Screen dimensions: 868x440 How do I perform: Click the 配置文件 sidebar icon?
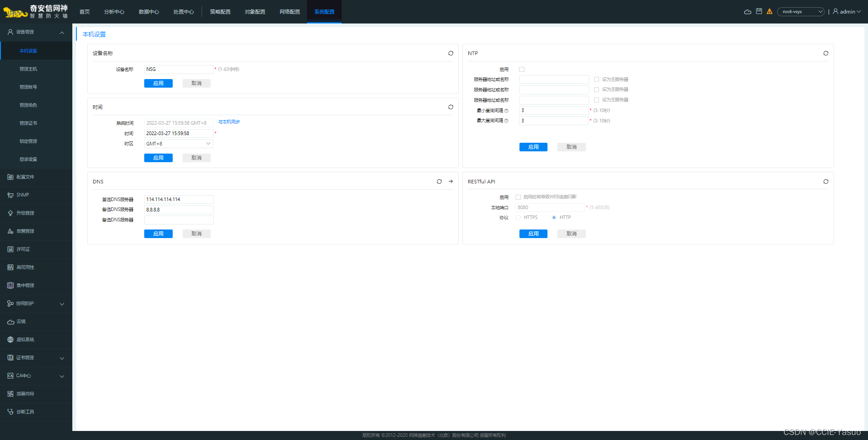[10, 177]
